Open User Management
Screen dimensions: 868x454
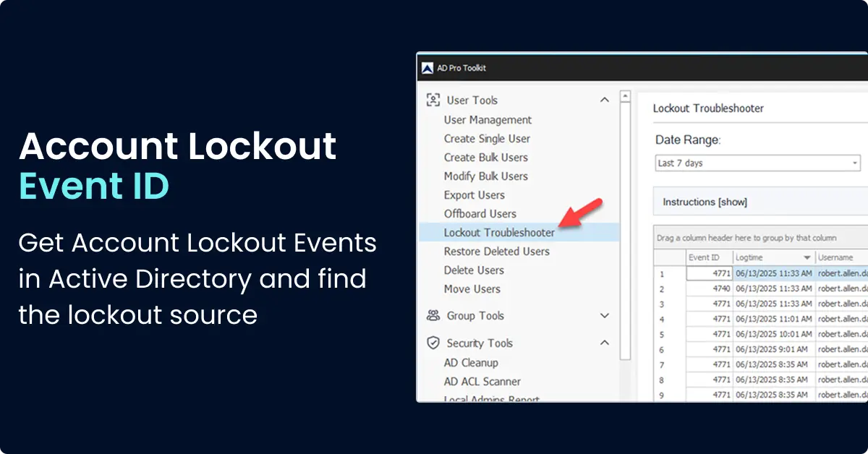(x=488, y=120)
